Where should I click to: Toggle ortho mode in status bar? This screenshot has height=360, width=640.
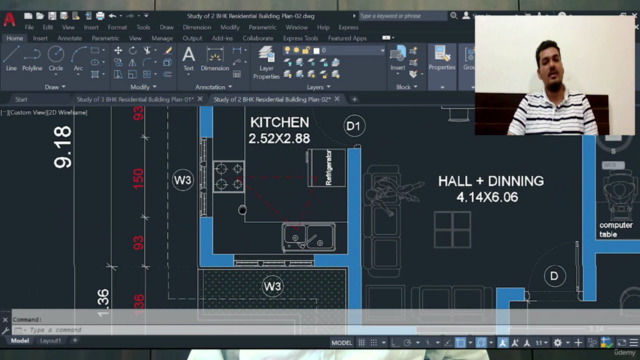395,342
